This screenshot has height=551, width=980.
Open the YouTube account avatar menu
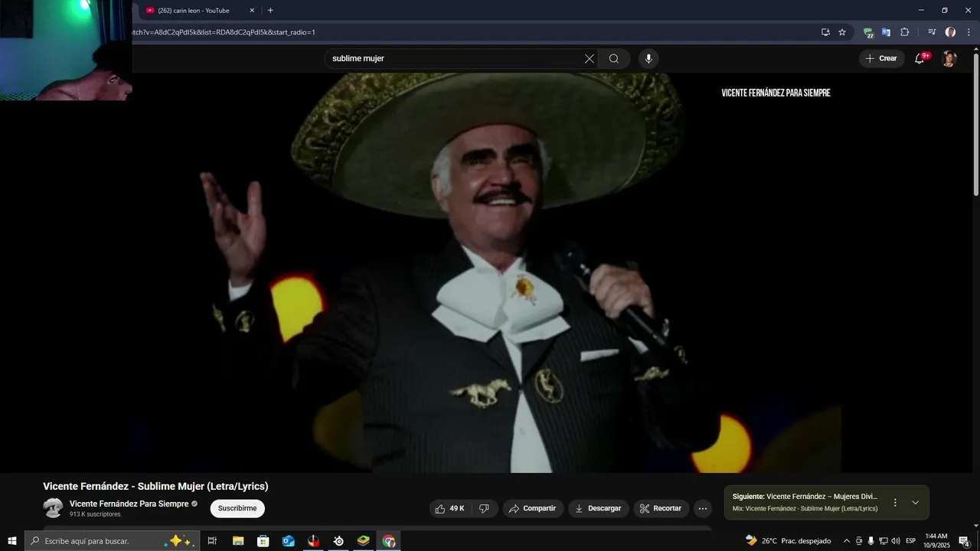pyautogui.click(x=949, y=59)
